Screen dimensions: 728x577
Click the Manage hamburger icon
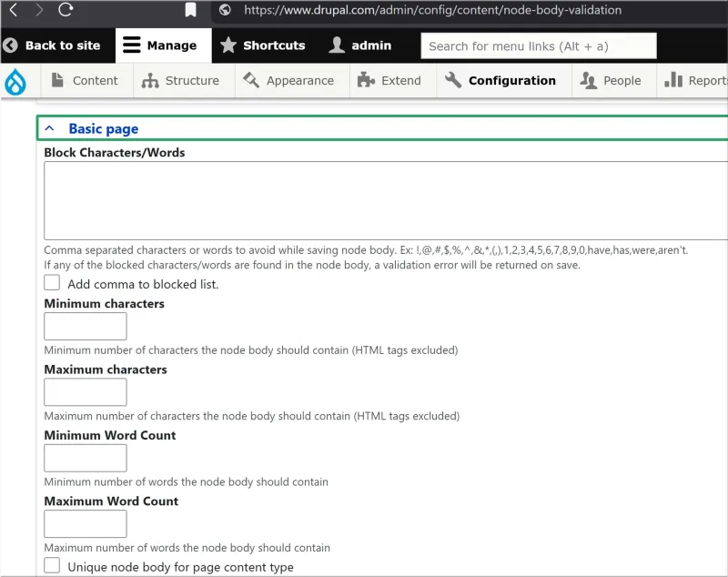131,45
